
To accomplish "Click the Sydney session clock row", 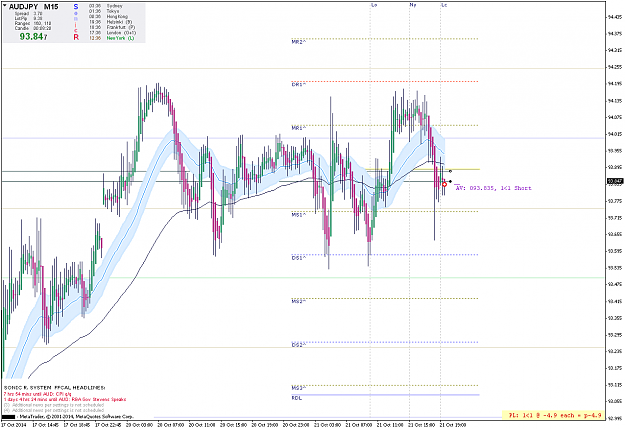I will click(x=105, y=6).
